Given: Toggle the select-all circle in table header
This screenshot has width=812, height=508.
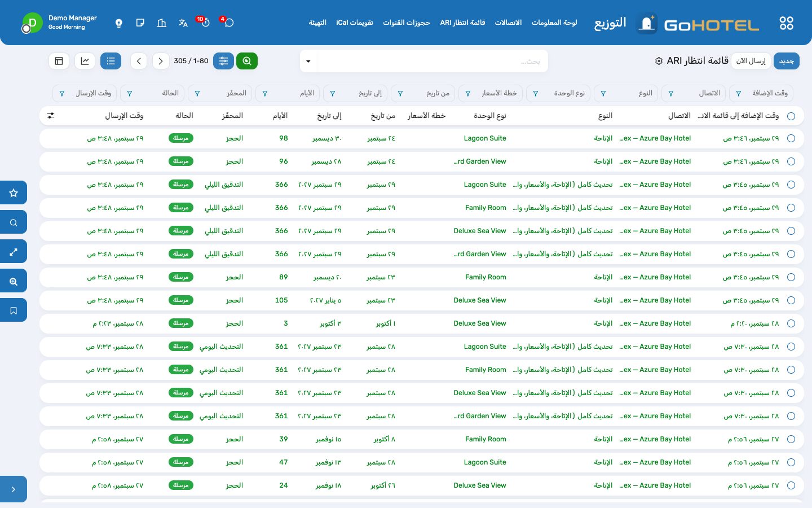Looking at the screenshot, I should coord(791,116).
